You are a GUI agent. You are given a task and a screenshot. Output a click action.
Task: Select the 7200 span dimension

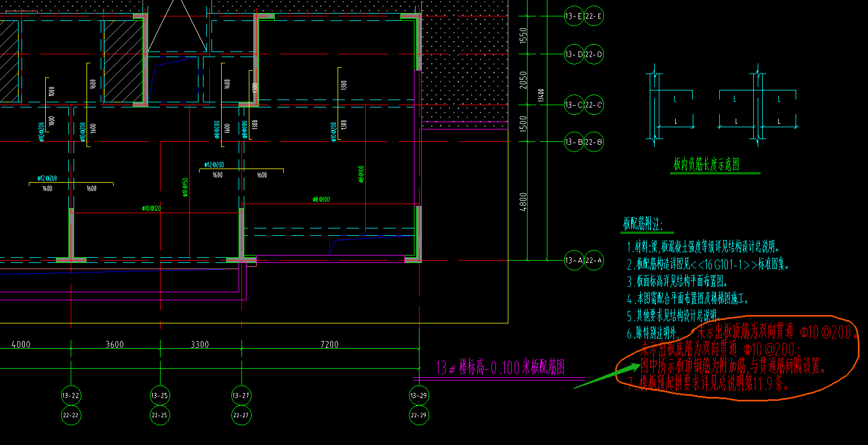pos(329,344)
